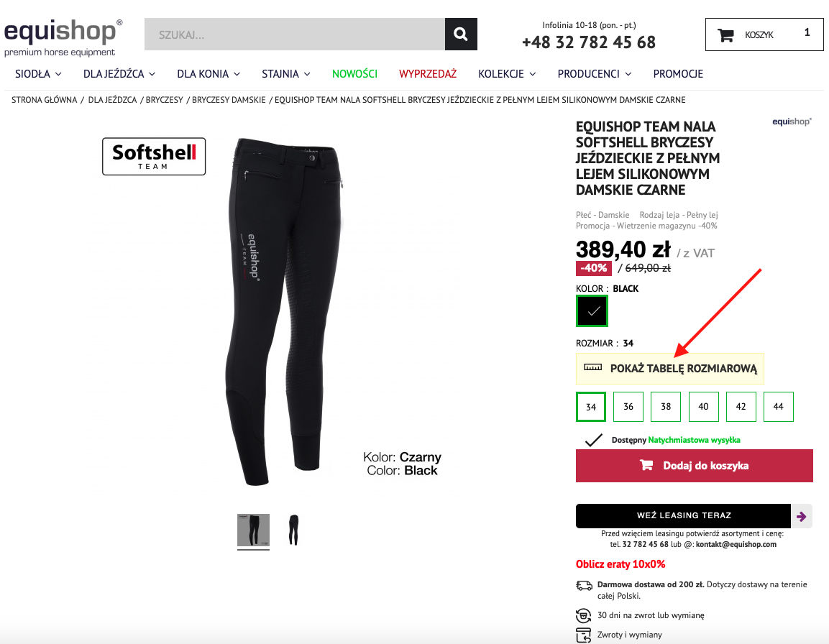829x644 pixels.
Task: Expand the SIODŁA menu
Action: [x=38, y=74]
